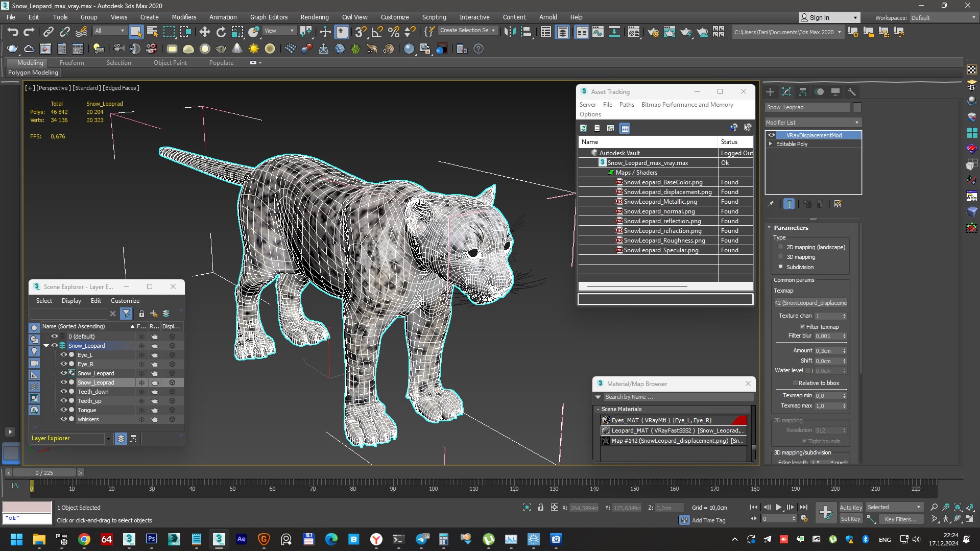The image size is (980, 551).
Task: Open Chrome from the Windows taskbar
Action: click(84, 539)
